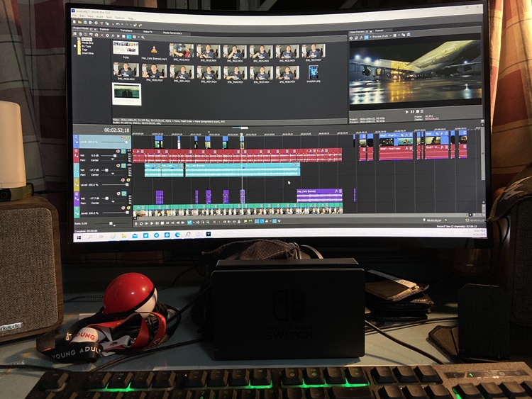Screen dimensions: 532x399
Task: Click Media FX icon in Project Media toolbar
Action: [x=113, y=35]
